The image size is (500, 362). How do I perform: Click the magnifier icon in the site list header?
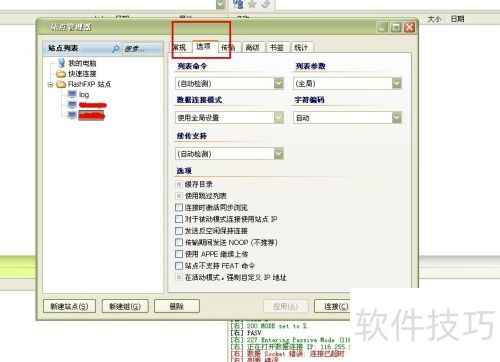(115, 49)
